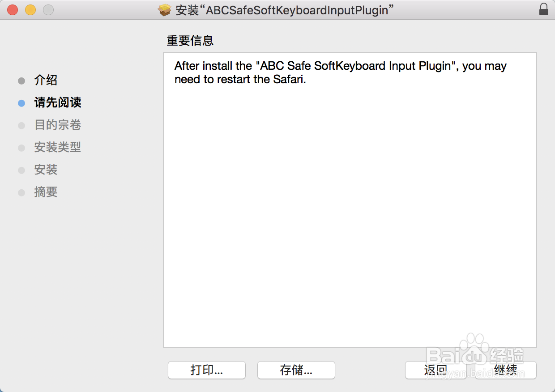The image size is (555, 392).
Task: Select the 请先阅读 step in sidebar
Action: pyautogui.click(x=58, y=103)
